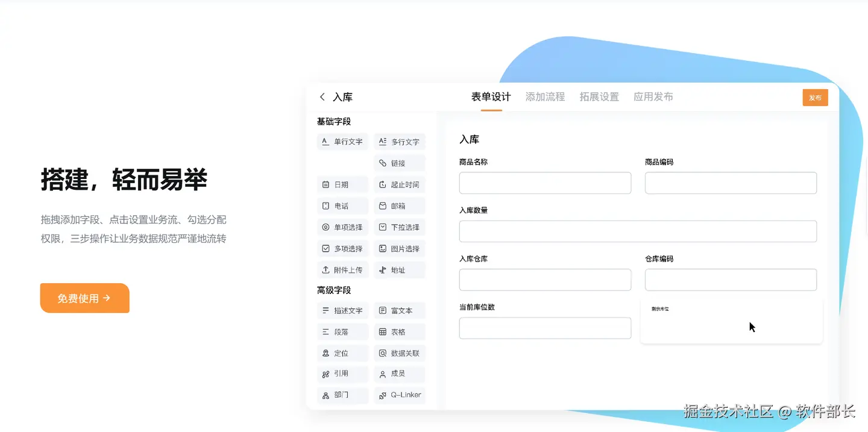Viewport: 868px width, 432px height.
Task: Select the 图片选择 field component
Action: [x=400, y=249]
